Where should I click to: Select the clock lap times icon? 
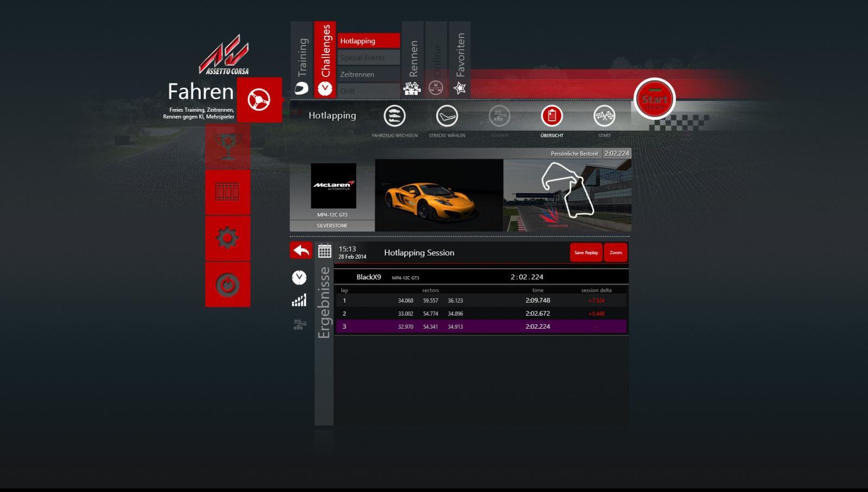299,277
